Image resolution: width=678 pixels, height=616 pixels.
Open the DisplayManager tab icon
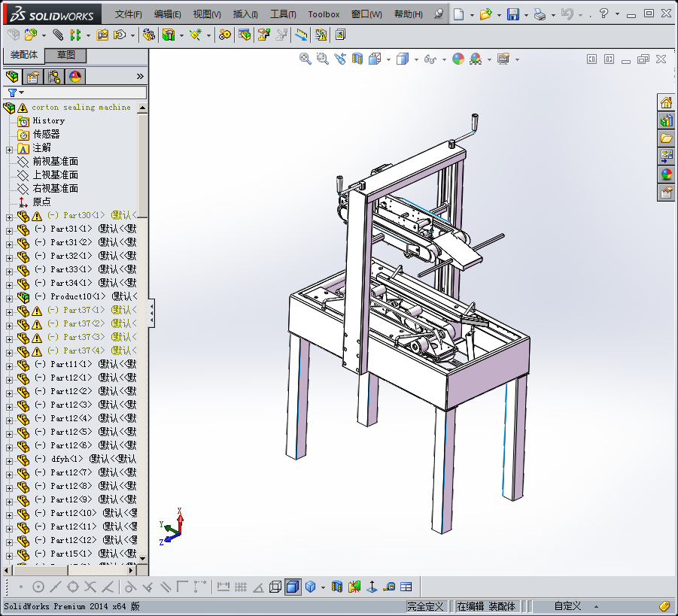tap(75, 77)
